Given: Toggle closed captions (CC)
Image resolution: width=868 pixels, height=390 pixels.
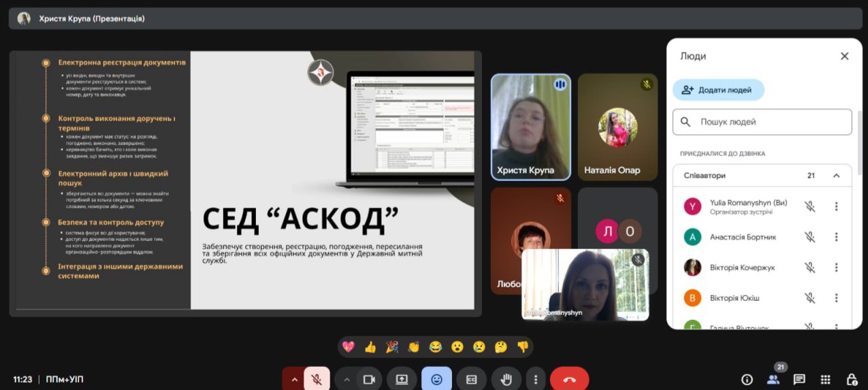Looking at the screenshot, I should 471,379.
